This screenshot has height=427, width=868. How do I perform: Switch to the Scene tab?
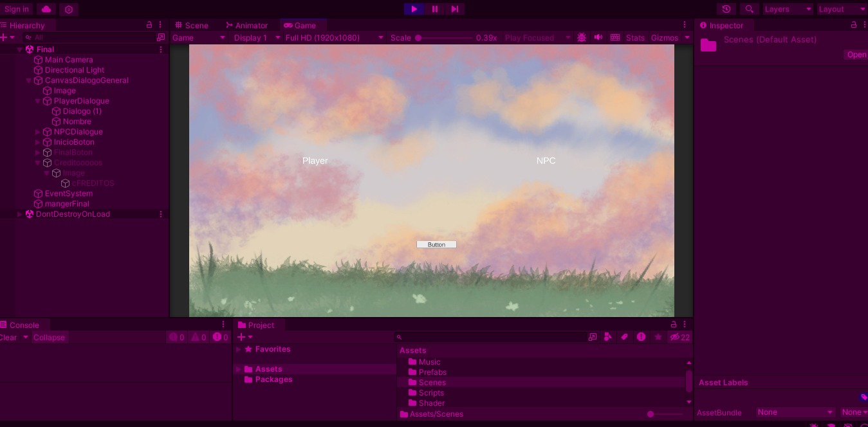pyautogui.click(x=192, y=25)
